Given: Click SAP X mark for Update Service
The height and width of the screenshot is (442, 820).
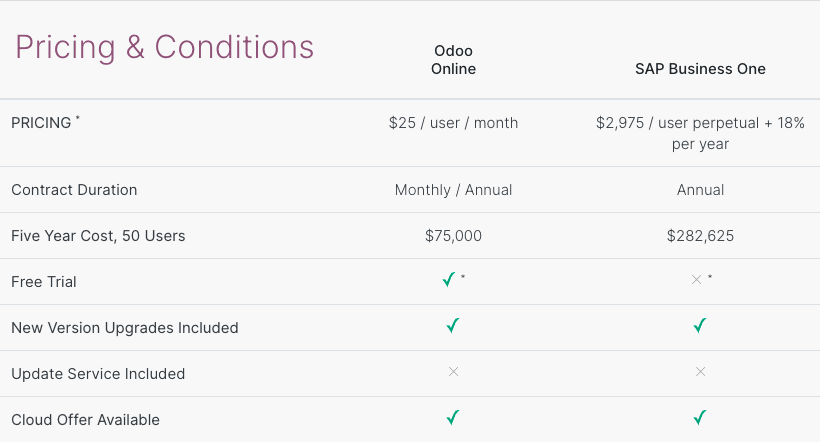Looking at the screenshot, I should click(x=700, y=372).
